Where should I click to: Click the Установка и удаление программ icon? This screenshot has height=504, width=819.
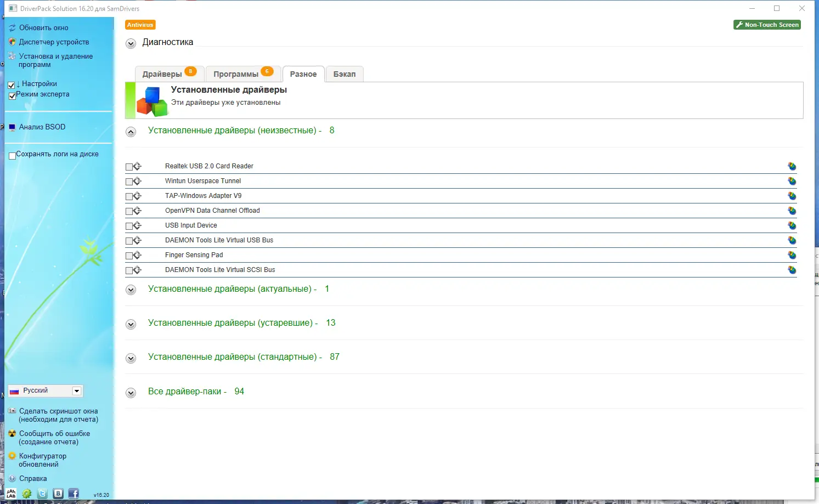tap(12, 56)
